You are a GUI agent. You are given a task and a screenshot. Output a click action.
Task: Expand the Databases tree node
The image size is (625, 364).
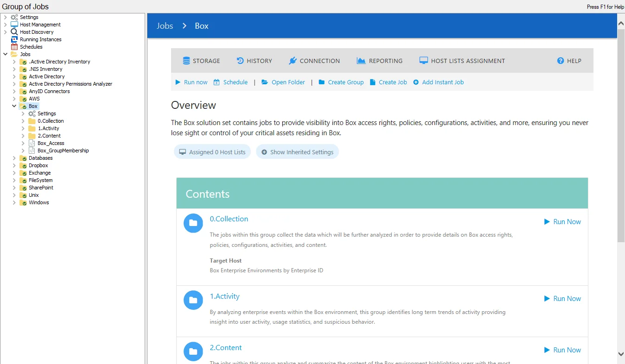coord(14,158)
